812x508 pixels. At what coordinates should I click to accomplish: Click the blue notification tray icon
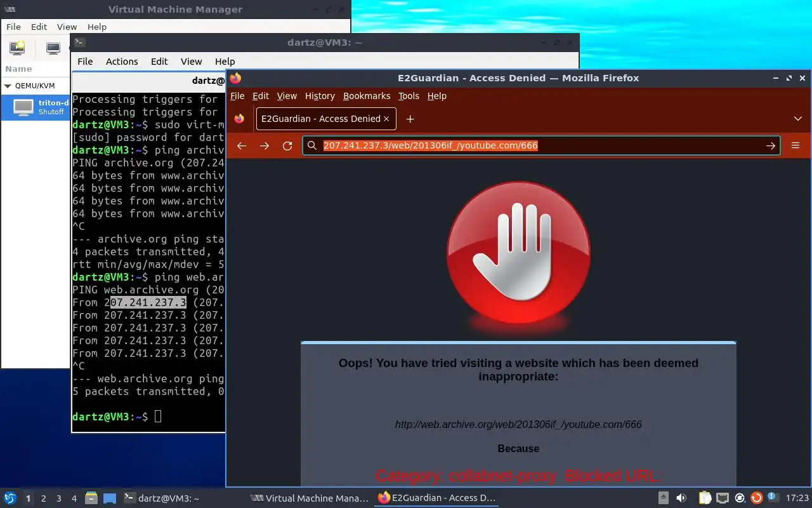pos(773,498)
